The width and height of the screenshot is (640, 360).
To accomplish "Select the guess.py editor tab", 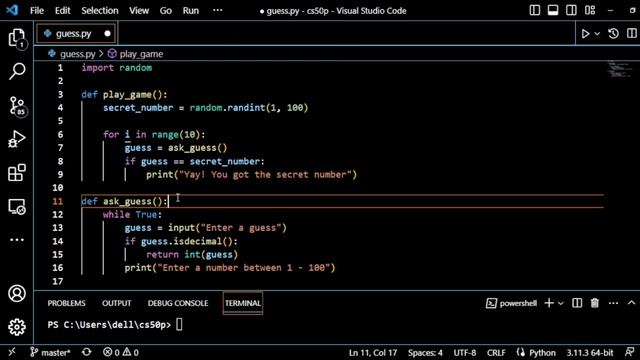I will coord(76,33).
